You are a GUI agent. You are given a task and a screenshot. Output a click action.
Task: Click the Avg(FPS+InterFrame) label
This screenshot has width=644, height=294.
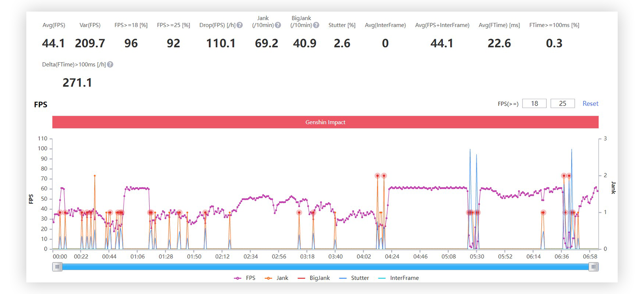(x=442, y=25)
